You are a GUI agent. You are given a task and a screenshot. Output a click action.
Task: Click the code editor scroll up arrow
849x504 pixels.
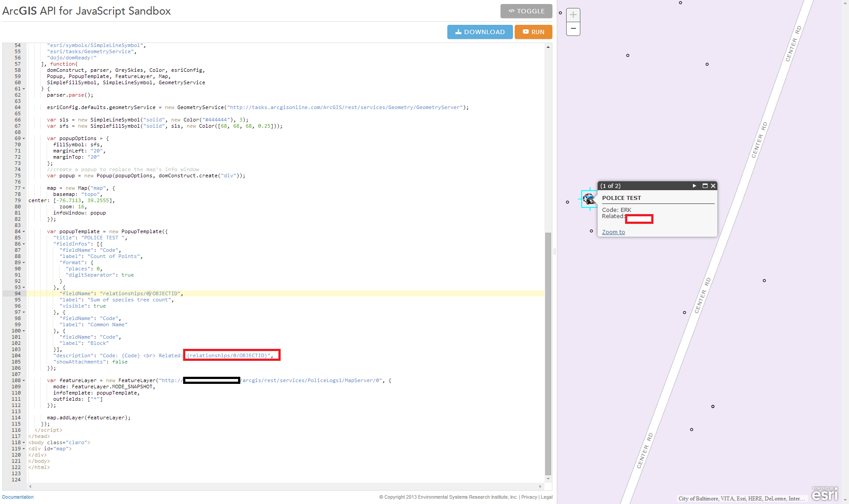548,47
